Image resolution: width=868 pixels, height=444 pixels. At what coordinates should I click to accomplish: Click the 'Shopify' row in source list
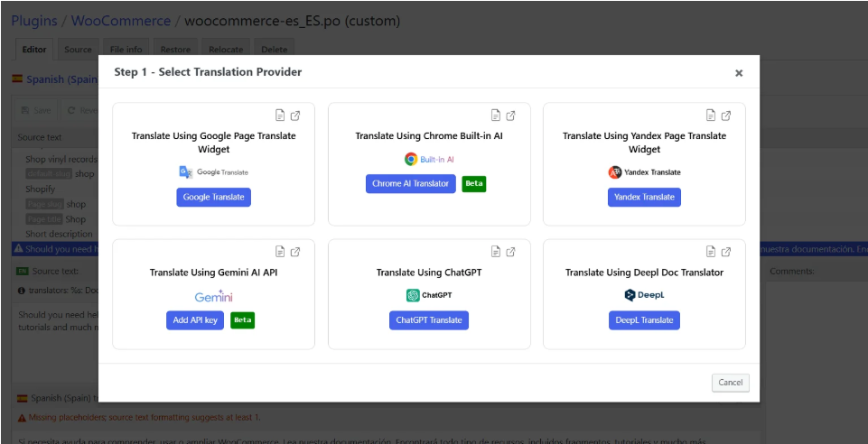[41, 190]
